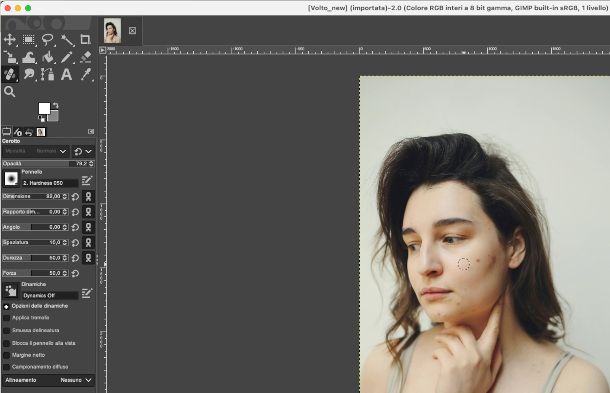610x393 pixels.
Task: Reset Forza to default value
Action: (x=75, y=274)
